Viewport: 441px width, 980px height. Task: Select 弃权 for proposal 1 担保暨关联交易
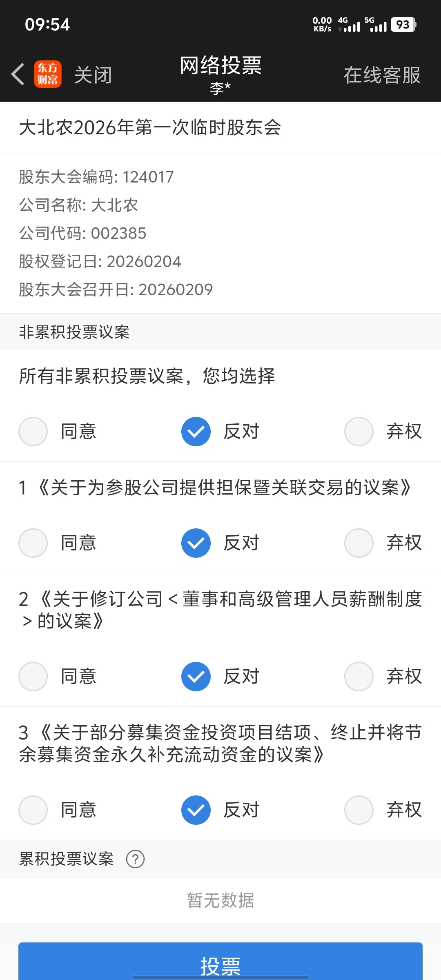coord(359,543)
